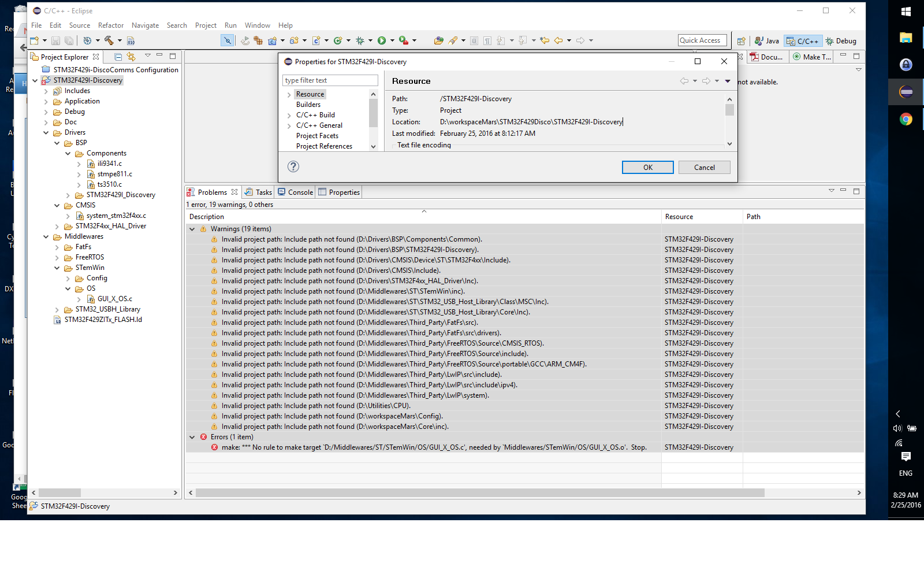This screenshot has width=924, height=578.
Task: Collapse the Warnings (19 items) group
Action: point(192,229)
